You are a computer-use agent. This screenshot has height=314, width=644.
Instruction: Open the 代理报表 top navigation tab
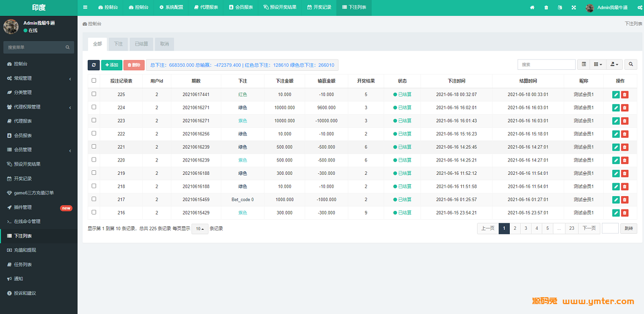[206, 7]
